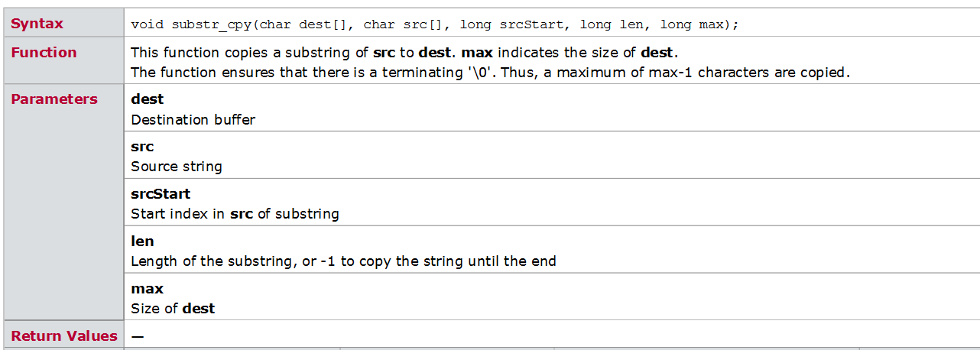
Task: Click the "Start index in src" description
Action: (235, 214)
